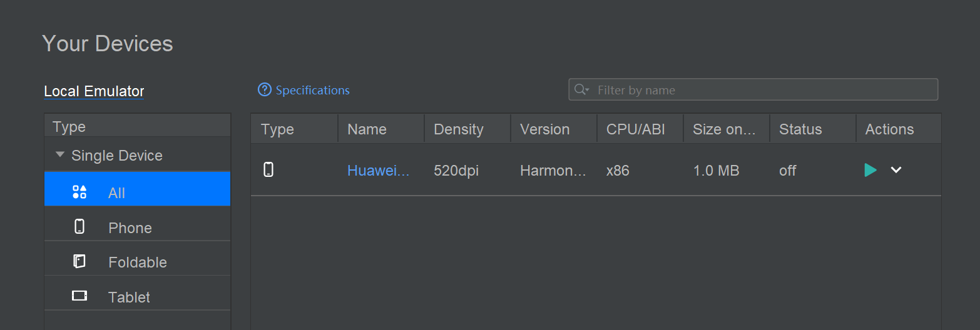Open actions dropdown chevron for Huawei device
This screenshot has height=330, width=980.
click(x=896, y=170)
